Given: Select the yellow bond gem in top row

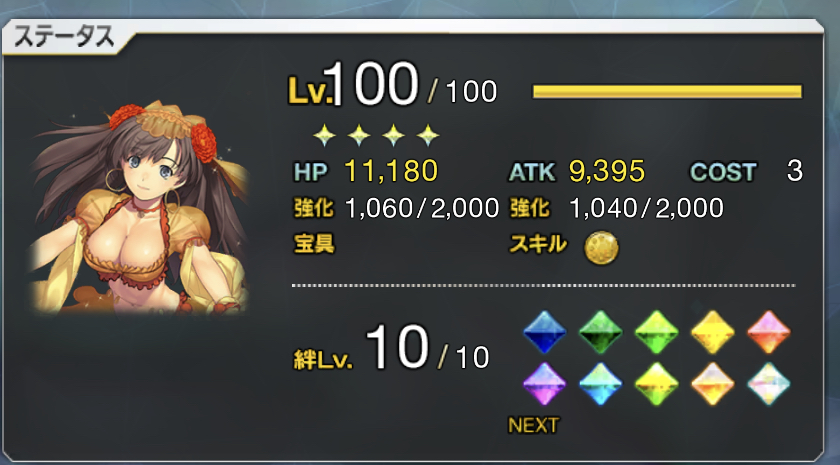Looking at the screenshot, I should pos(712,332).
